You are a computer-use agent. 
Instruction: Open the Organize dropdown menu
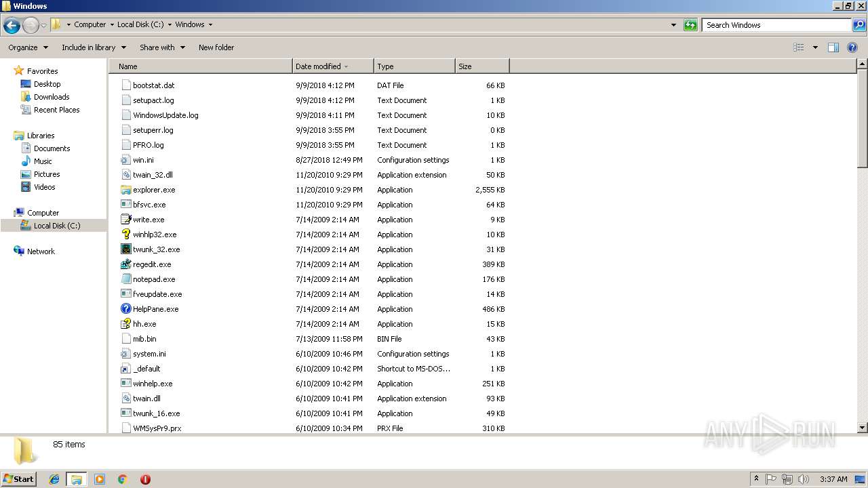tap(28, 47)
